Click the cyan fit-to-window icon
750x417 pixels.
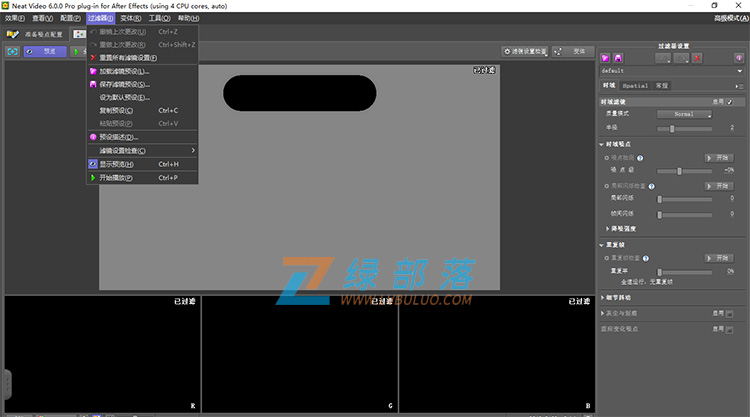[x=12, y=51]
